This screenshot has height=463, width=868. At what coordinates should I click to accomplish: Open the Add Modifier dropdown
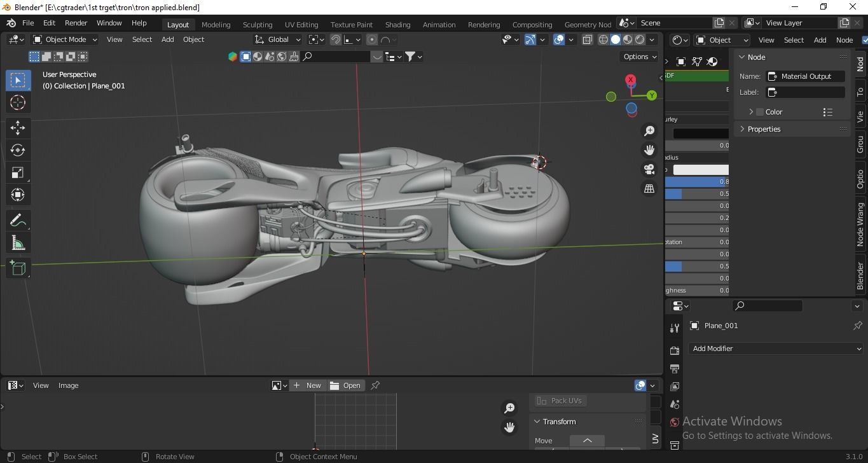pyautogui.click(x=776, y=349)
